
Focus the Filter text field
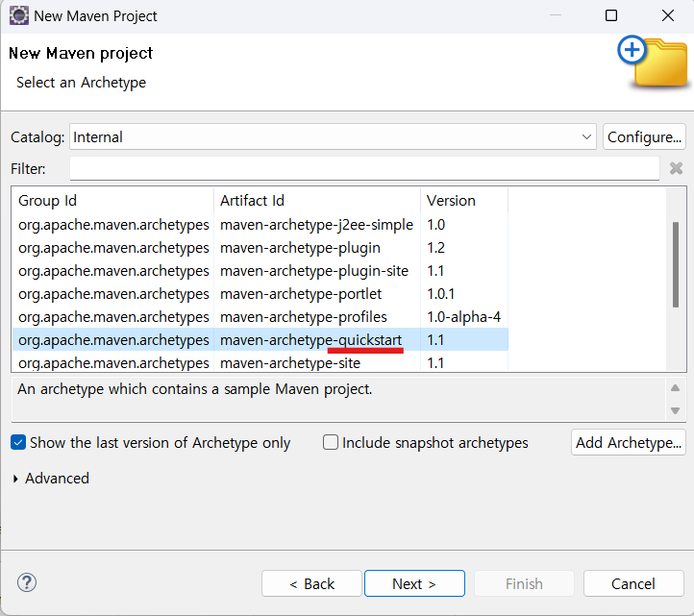pyautogui.click(x=364, y=168)
